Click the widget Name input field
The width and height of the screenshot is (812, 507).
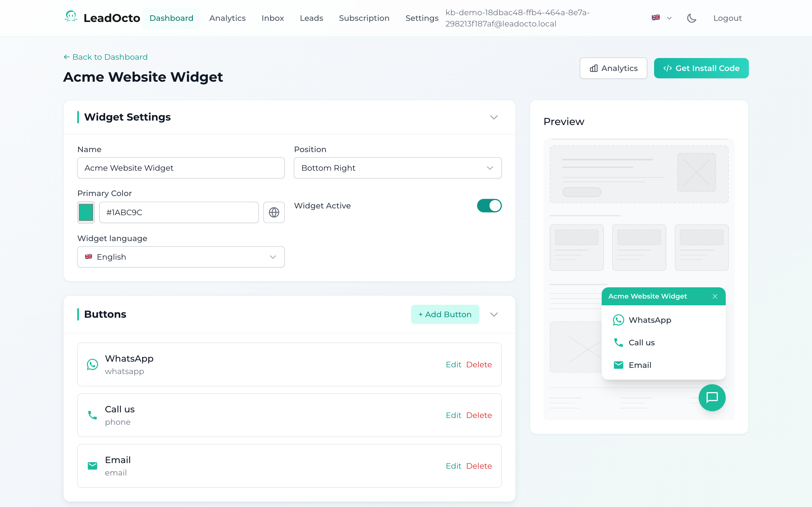[180, 168]
